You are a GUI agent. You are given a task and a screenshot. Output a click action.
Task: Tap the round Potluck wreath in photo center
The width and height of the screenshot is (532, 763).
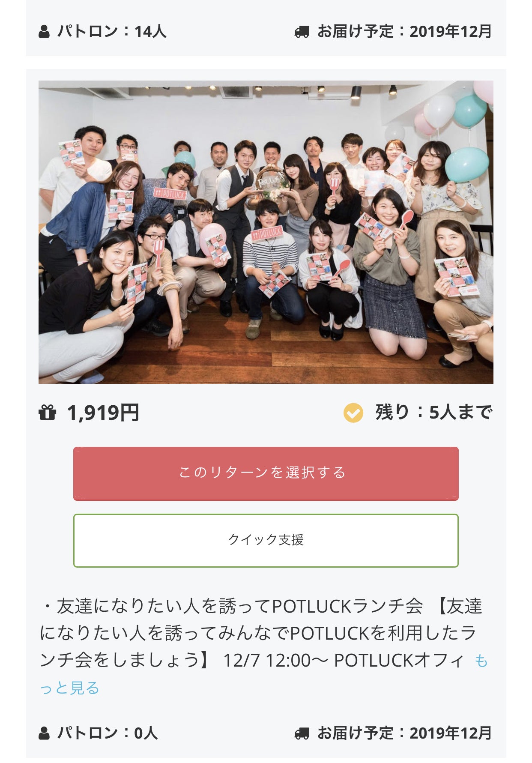tap(270, 180)
